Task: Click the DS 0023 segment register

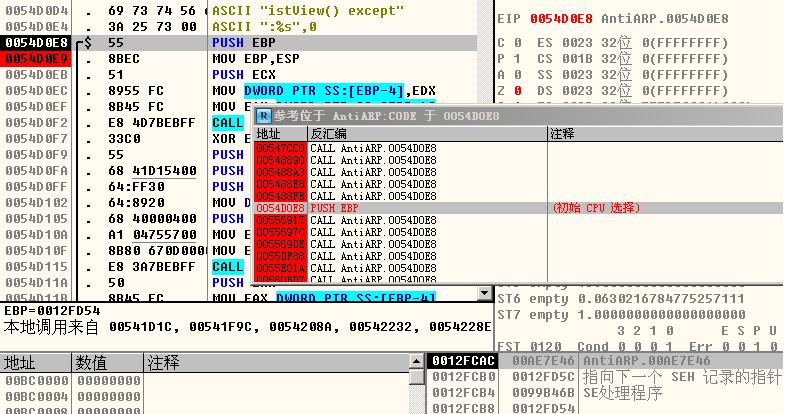Action: pyautogui.click(x=565, y=91)
